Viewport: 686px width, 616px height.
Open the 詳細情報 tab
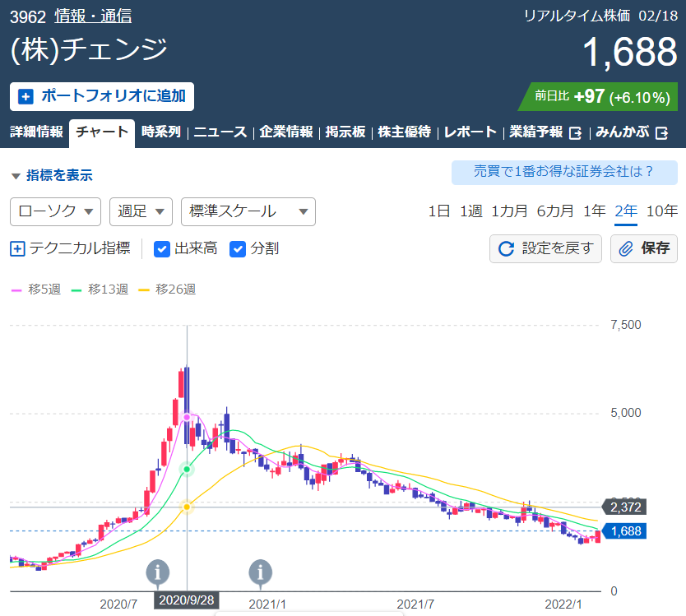point(37,132)
